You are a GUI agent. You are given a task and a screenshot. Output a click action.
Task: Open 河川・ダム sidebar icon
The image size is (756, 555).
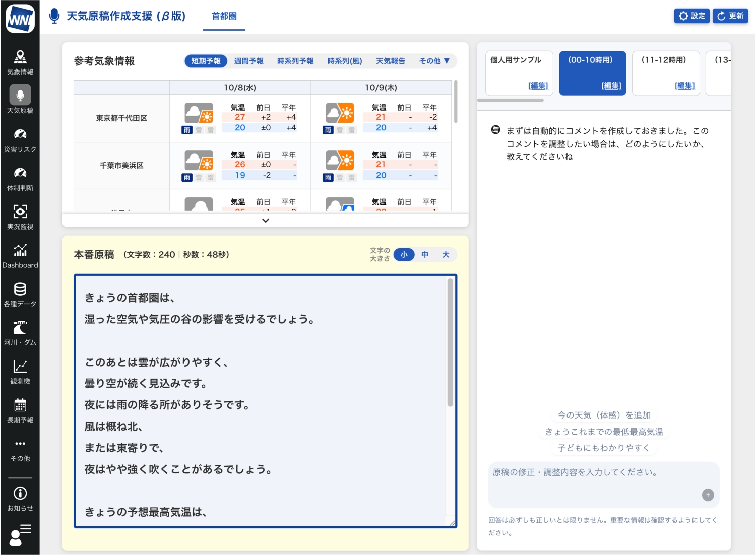tap(20, 333)
